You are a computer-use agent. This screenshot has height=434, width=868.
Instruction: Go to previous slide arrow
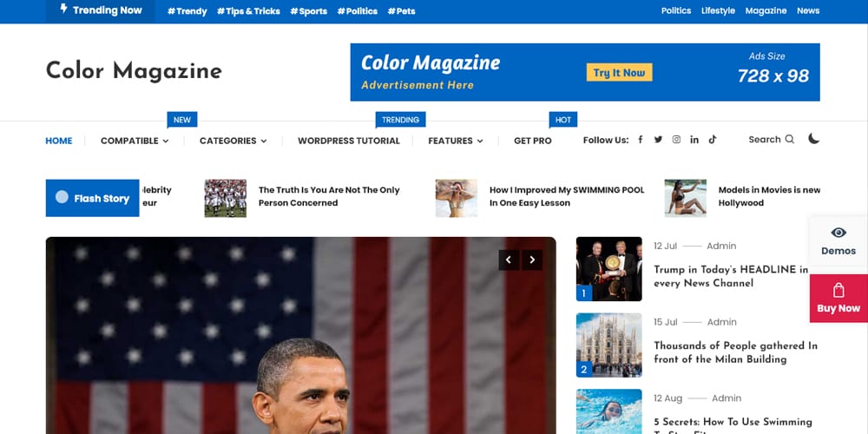coord(509,260)
